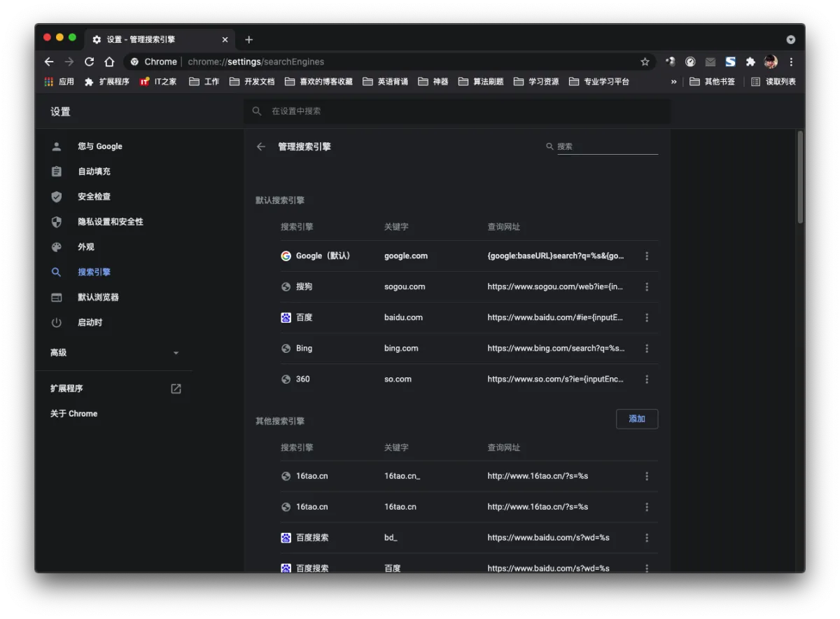The height and width of the screenshot is (619, 840).
Task: Click the 在设置中搜索 search field
Action: pos(462,111)
